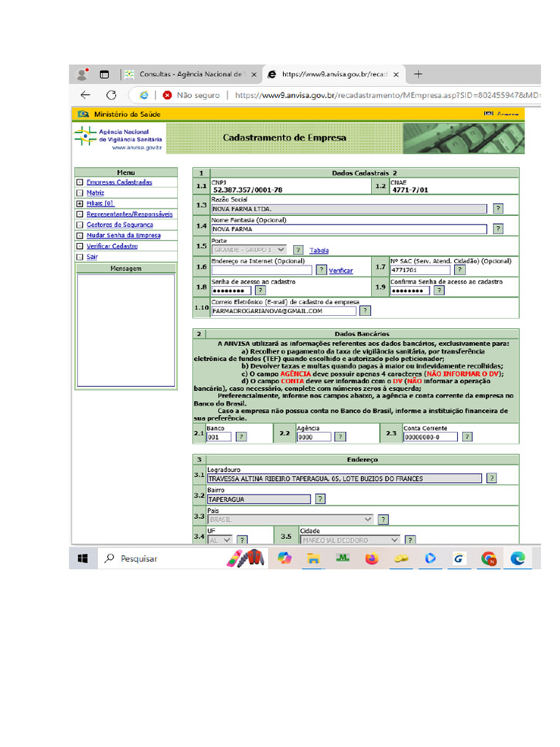Screen dimensions: 560x747
Task: Open help icon beside Nome Fantasia field
Action: coord(498,229)
